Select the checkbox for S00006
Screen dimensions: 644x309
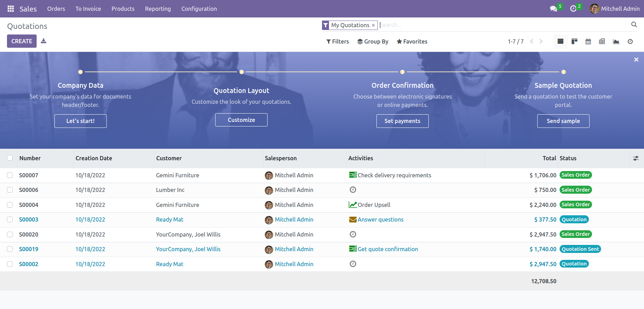[x=10, y=190]
